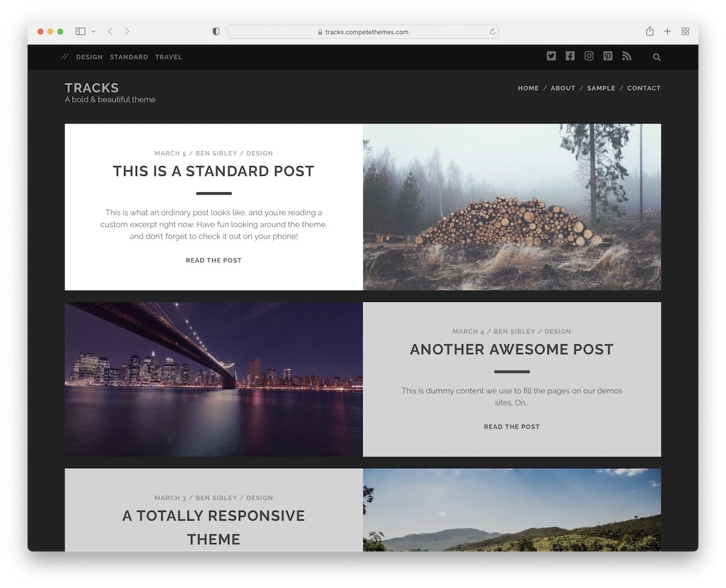Click the address bar with tracks.competethemes.com

362,31
